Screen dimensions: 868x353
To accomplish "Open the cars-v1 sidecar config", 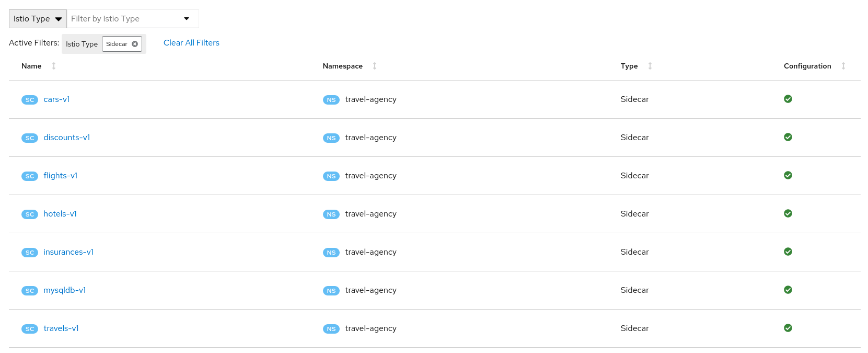I will coord(56,99).
